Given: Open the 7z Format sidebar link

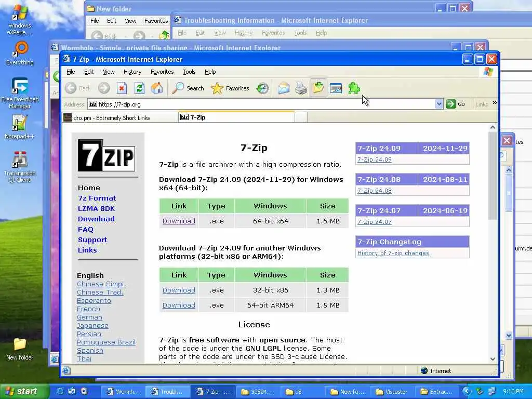Looking at the screenshot, I should click(97, 198).
